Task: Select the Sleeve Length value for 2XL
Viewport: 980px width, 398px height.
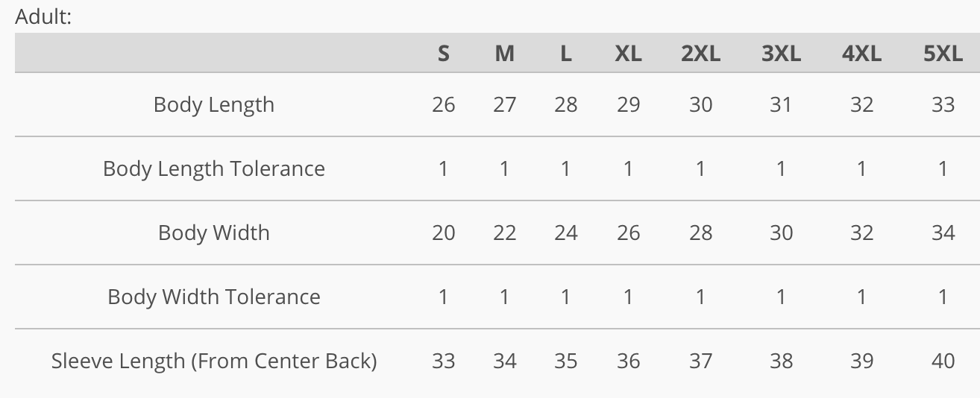Action: point(700,361)
